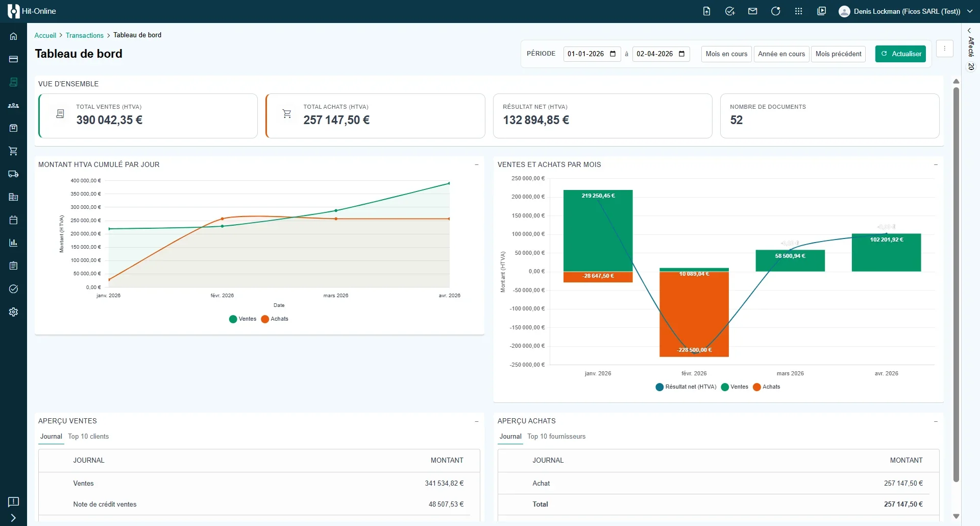This screenshot has height=526, width=980.
Task: Toggle the Résultat net (HTVA) legend series
Action: pyautogui.click(x=686, y=387)
